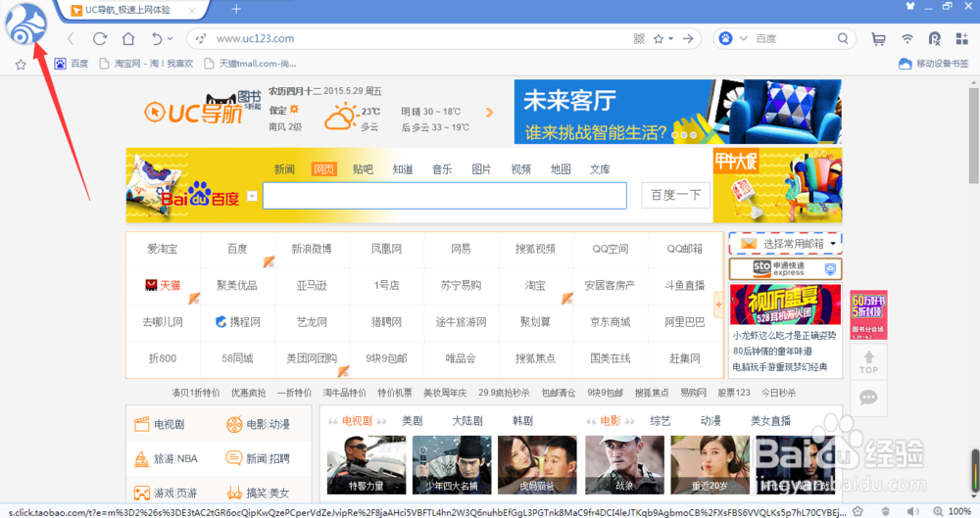Reload the page with the refresh icon
Screen dimensions: 980x518
(x=99, y=39)
